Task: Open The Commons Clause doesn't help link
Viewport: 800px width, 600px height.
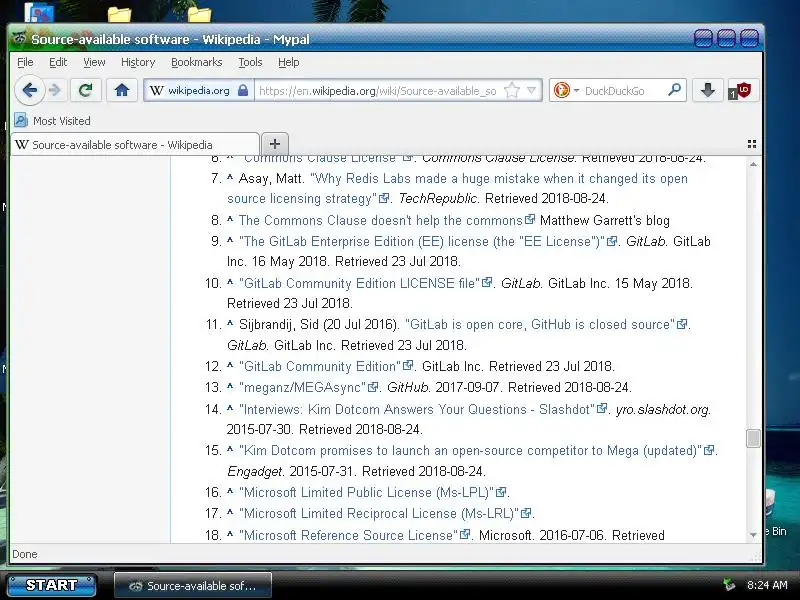Action: [381, 220]
